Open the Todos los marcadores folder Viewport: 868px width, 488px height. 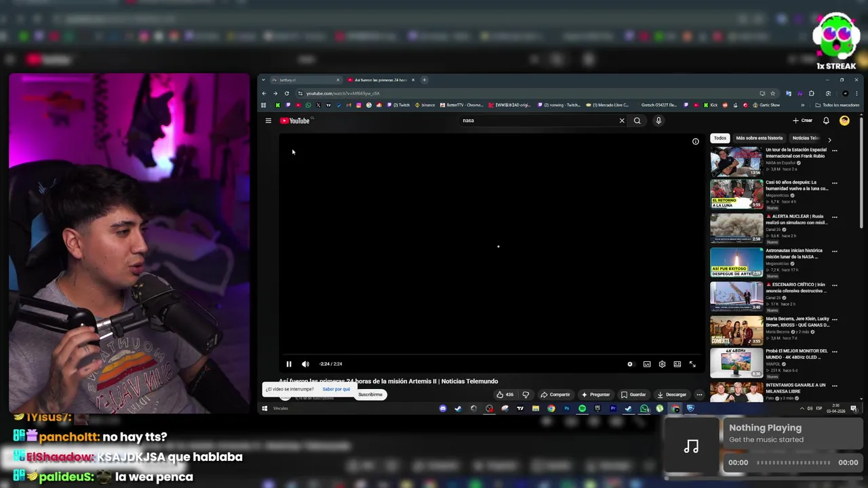tap(837, 105)
